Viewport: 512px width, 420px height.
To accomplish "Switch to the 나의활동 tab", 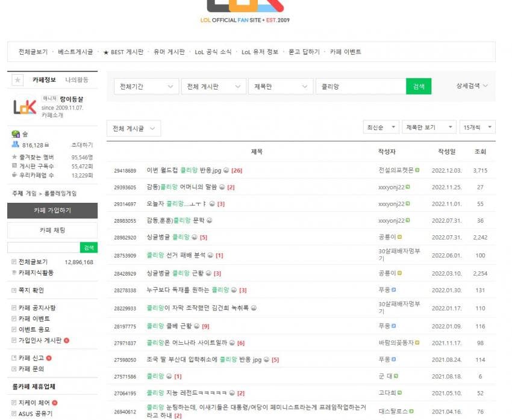I will pyautogui.click(x=76, y=80).
